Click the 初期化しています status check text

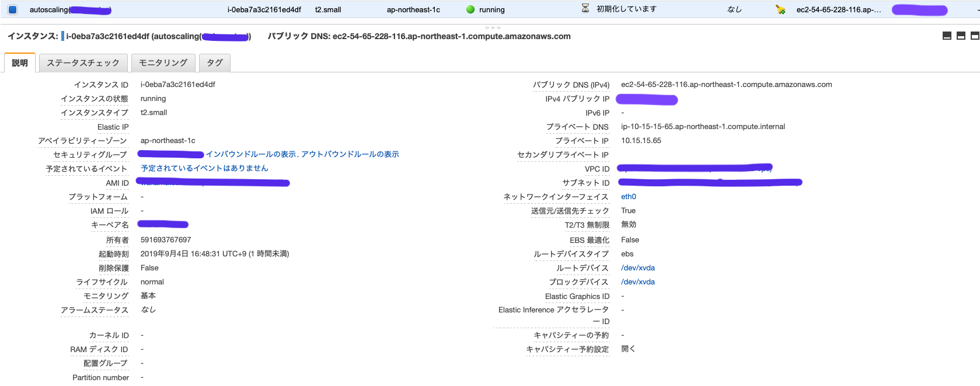[626, 9]
